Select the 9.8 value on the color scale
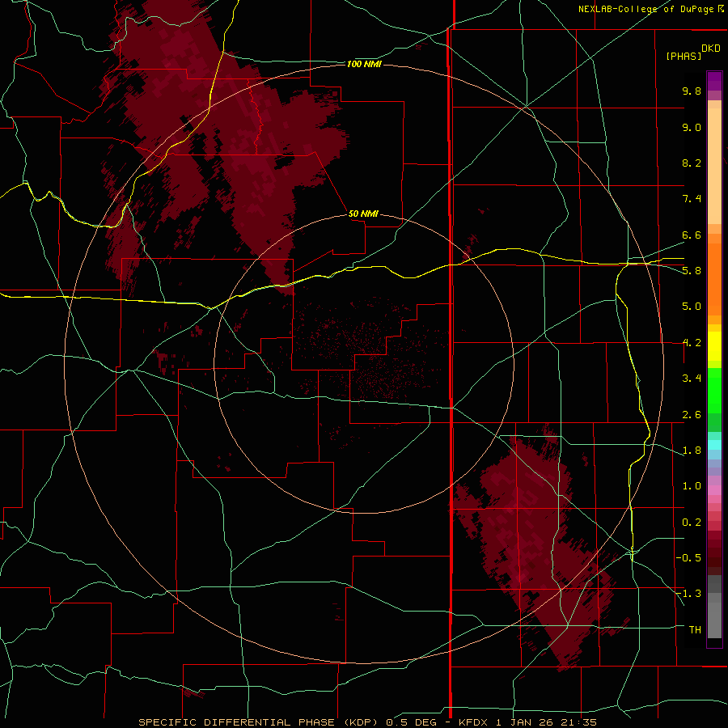This screenshot has width=728, height=728. (x=692, y=91)
